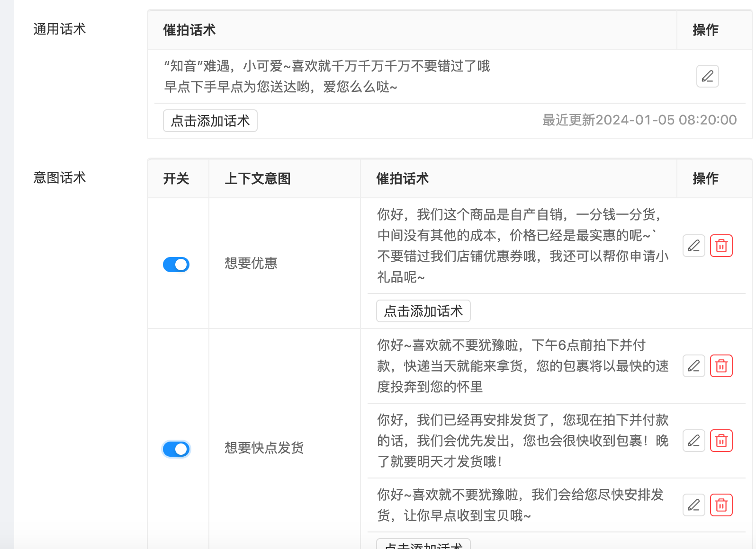This screenshot has width=756, height=549.
Task: Click the script text starting 你好，我们已经再安排发货了
Action: tap(523, 441)
